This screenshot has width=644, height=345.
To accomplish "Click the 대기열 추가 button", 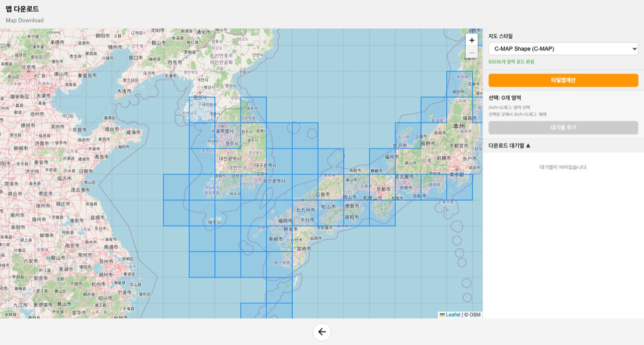I will click(563, 127).
